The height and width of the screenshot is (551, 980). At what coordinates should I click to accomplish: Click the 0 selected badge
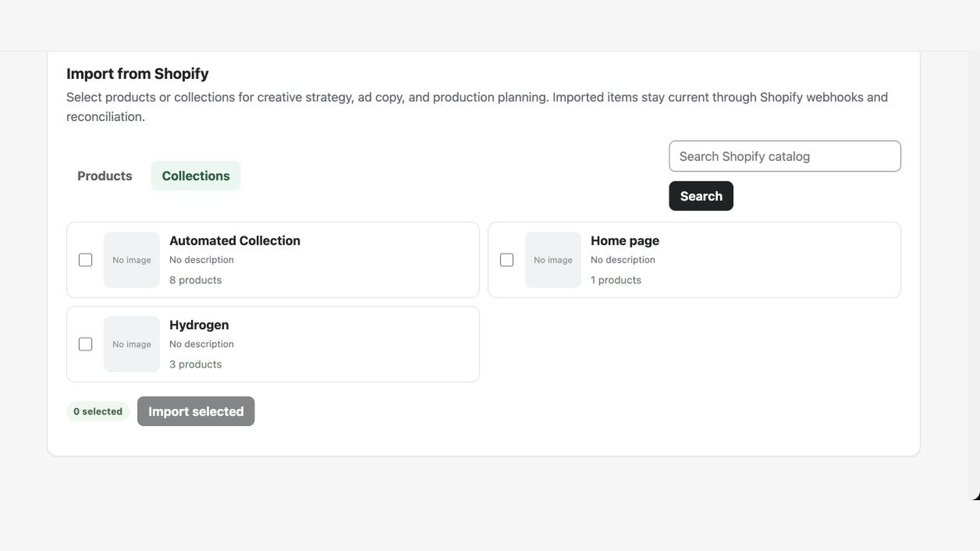[x=98, y=411]
